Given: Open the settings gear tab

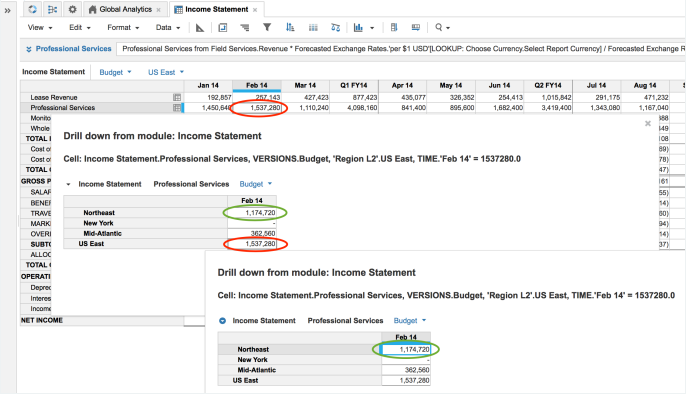Looking at the screenshot, I should point(72,9).
